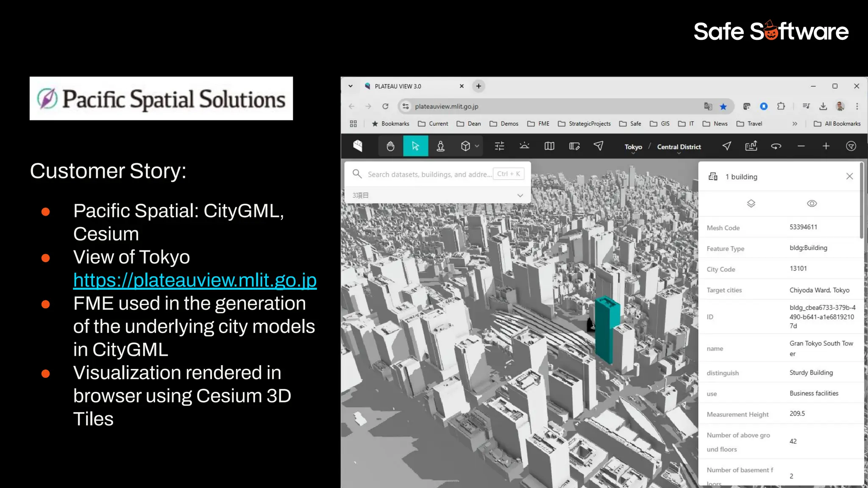
Task: Open the browser three-dot menu
Action: (857, 106)
